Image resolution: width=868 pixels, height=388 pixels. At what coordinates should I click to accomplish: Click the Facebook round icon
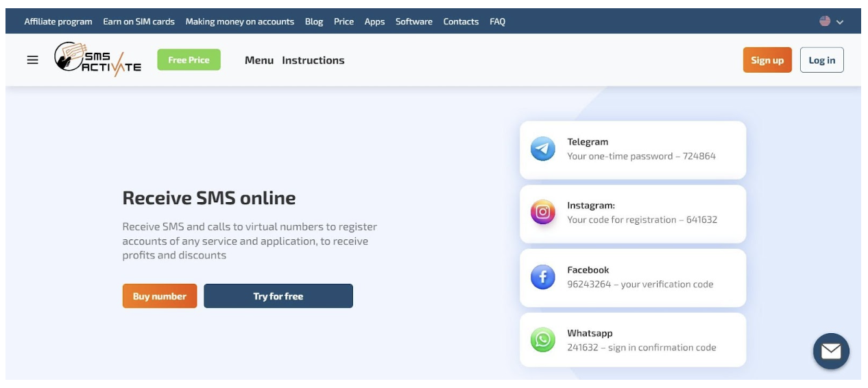[542, 277]
